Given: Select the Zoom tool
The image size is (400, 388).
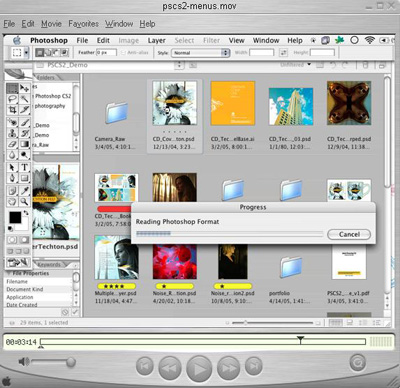Looking at the screenshot, I should point(24,201).
